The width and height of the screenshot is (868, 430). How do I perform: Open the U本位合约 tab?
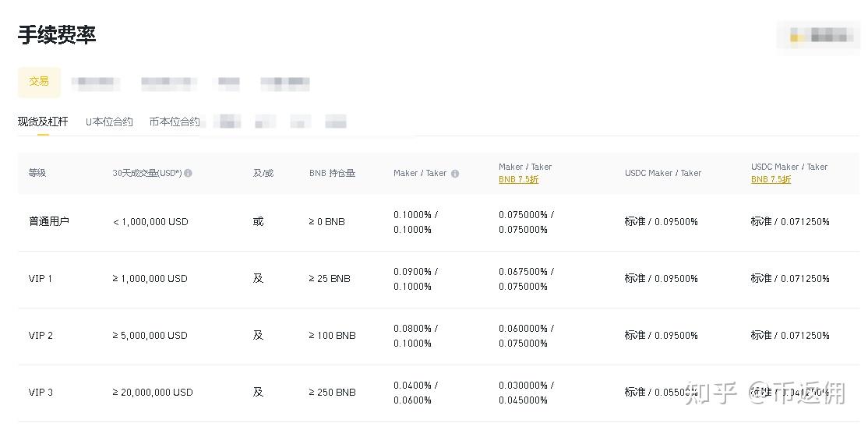(109, 122)
